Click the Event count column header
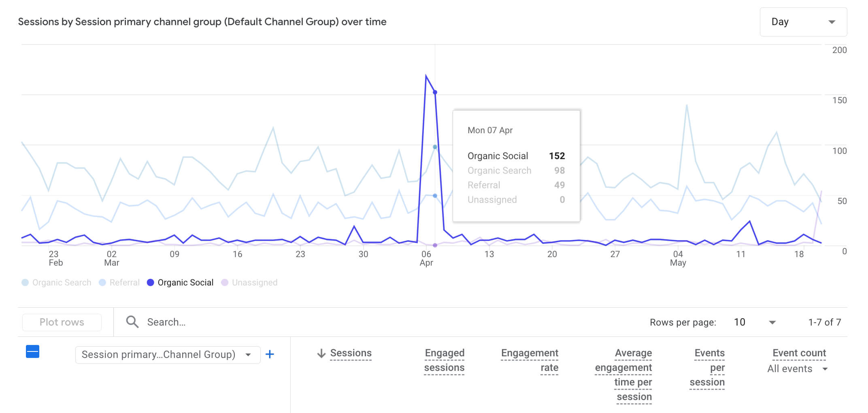868x413 pixels. 799,353
